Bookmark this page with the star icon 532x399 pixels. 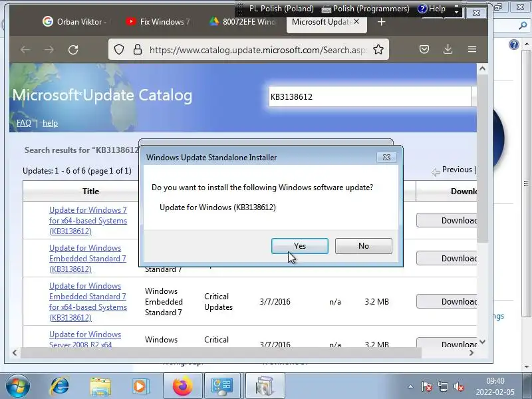378,49
